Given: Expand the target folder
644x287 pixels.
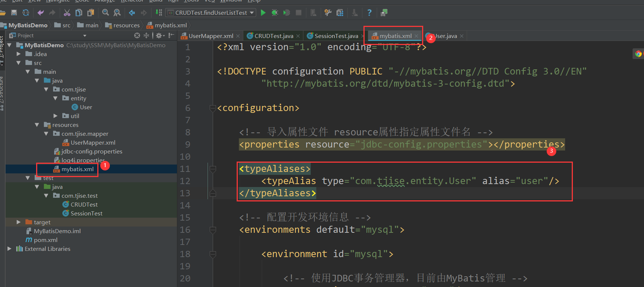Looking at the screenshot, I should tap(18, 222).
